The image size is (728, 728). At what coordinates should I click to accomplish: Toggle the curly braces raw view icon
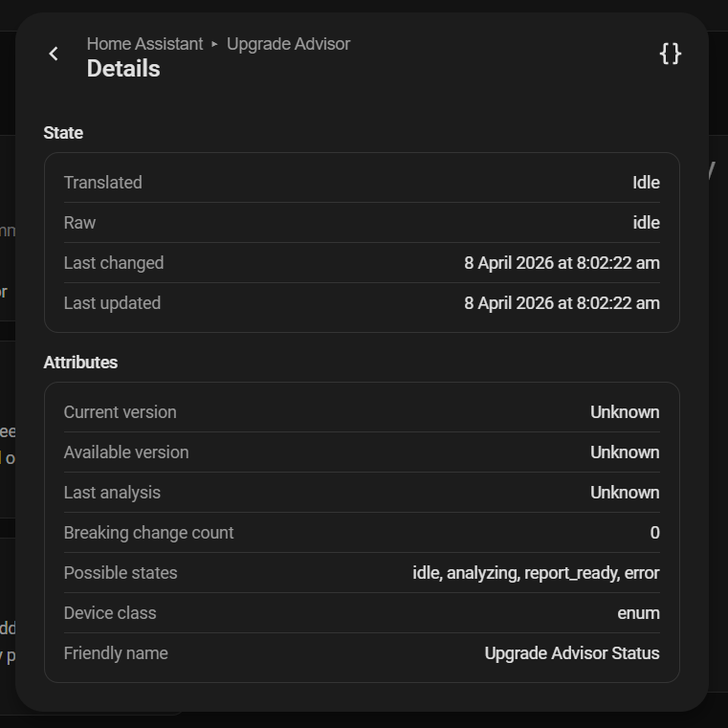671,54
